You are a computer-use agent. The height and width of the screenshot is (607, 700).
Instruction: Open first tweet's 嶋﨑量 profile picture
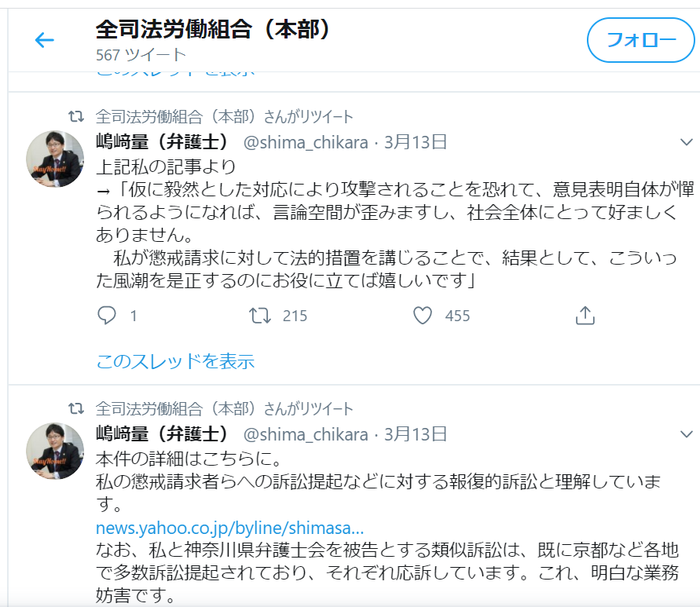click(55, 159)
